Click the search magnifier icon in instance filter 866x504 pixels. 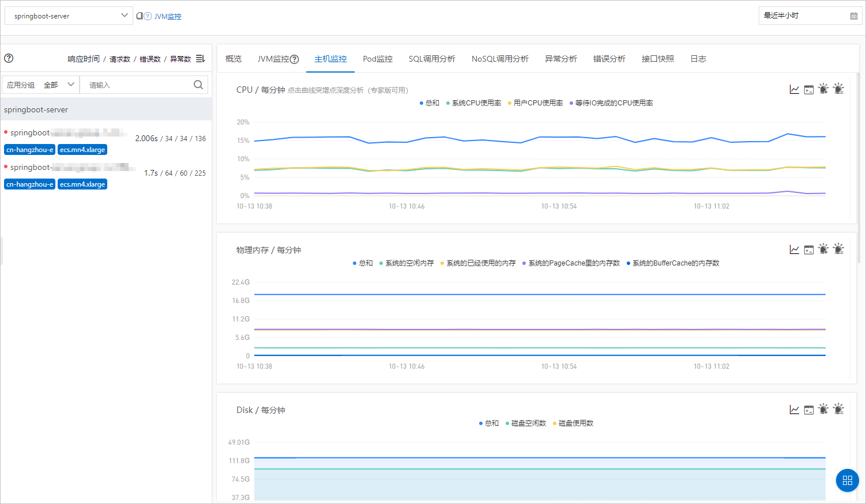click(x=198, y=85)
